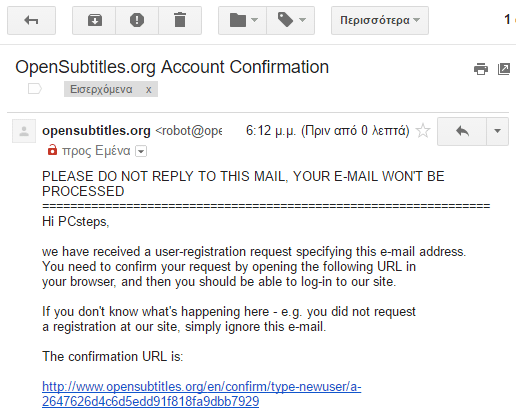Reply to the email
The height and width of the screenshot is (415, 516).
462,131
